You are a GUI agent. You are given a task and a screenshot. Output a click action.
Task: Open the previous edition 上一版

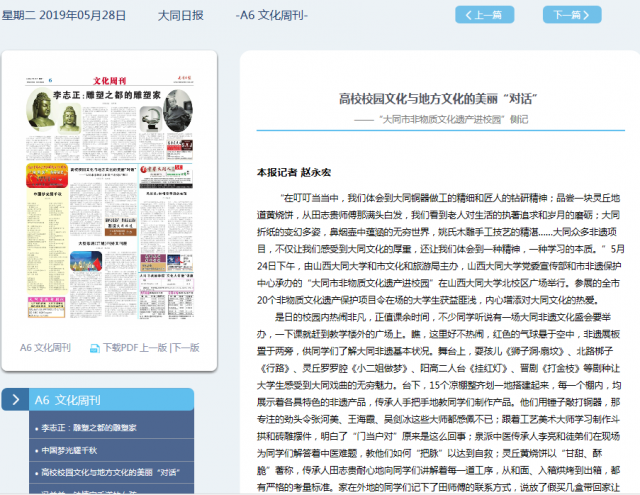pyautogui.click(x=153, y=348)
